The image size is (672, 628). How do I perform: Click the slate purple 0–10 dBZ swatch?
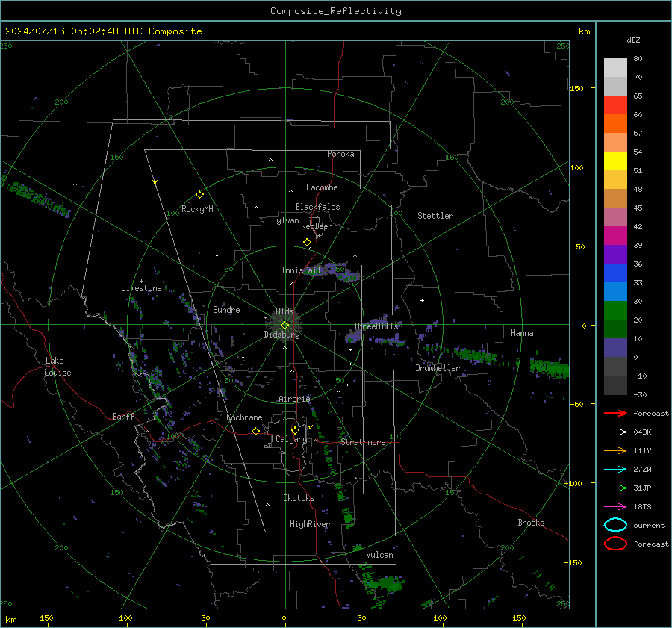615,348
